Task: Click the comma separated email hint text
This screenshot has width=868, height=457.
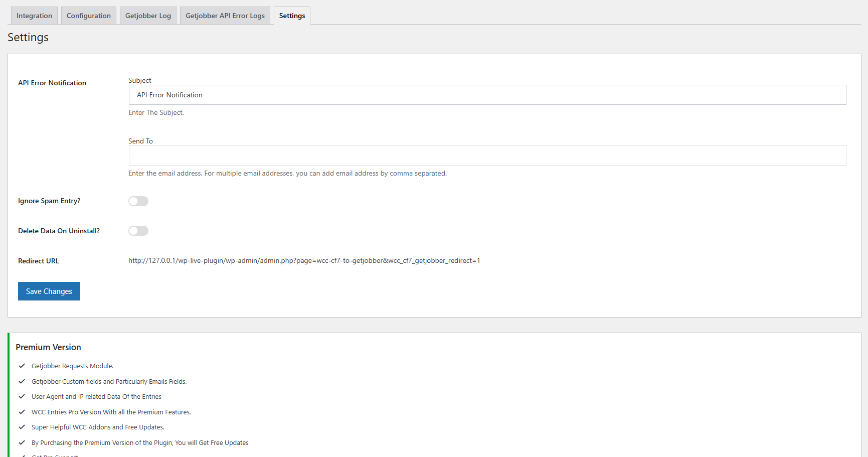Action: (287, 174)
